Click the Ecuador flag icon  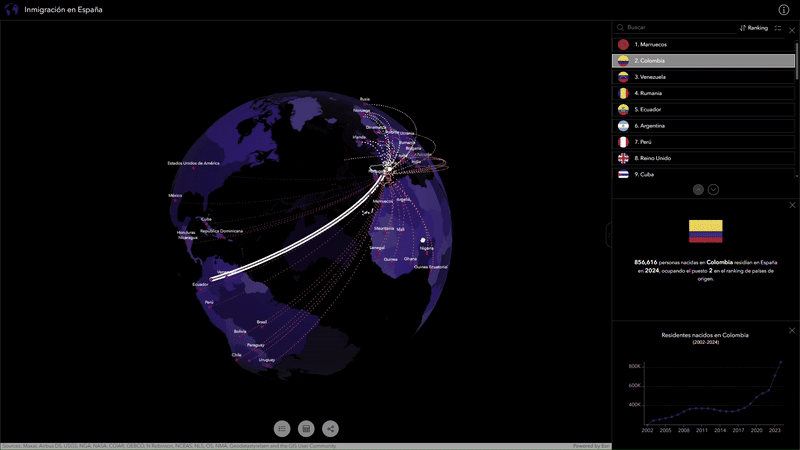point(623,110)
